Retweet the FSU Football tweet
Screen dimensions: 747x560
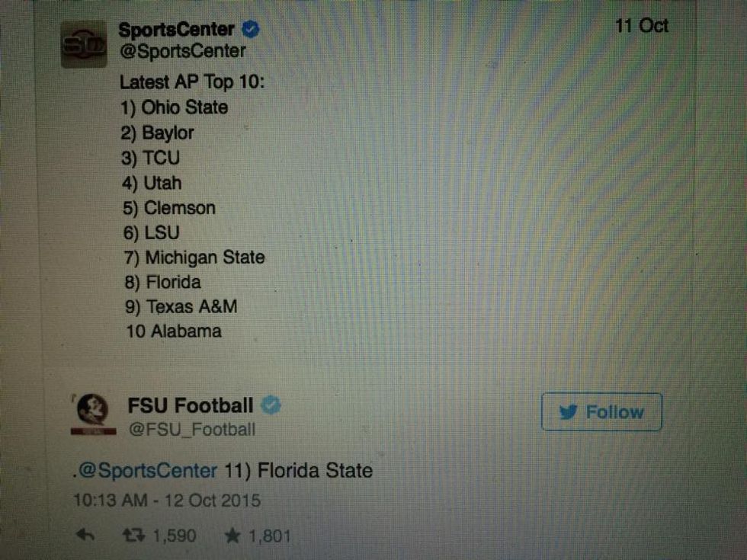pyautogui.click(x=133, y=536)
